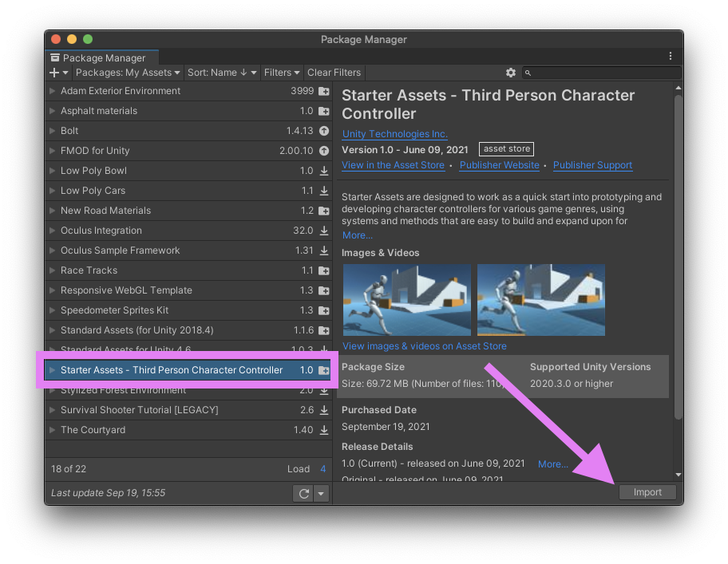
Task: Open the Filters dropdown
Action: pos(282,73)
